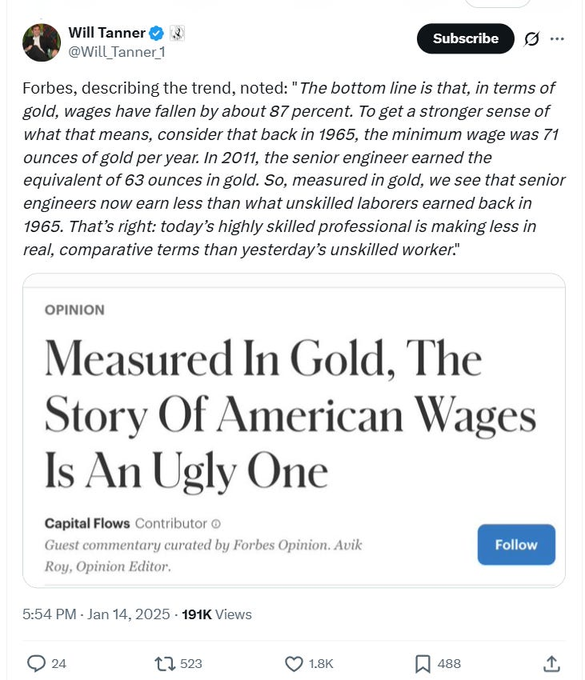Like the post with heart icon

point(294,664)
